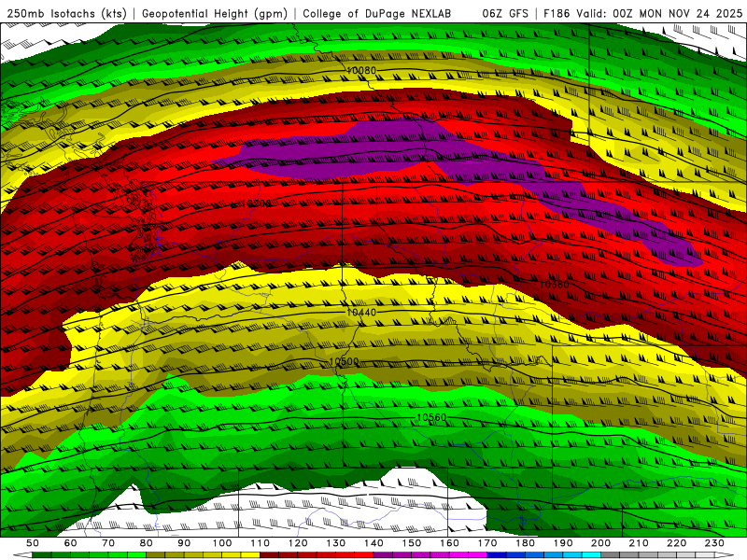Click the 10560 height contour label
747x560 pixels.
(431, 417)
